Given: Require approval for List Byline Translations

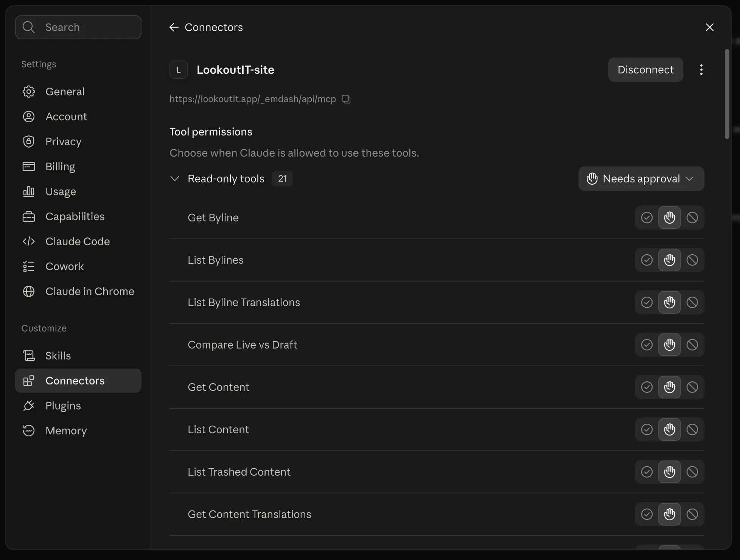Looking at the screenshot, I should click(670, 302).
